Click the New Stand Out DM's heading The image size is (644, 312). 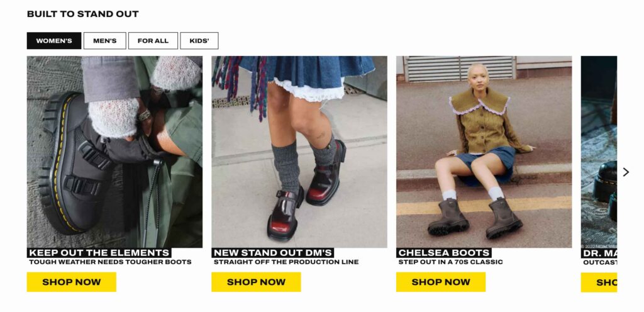tap(273, 252)
